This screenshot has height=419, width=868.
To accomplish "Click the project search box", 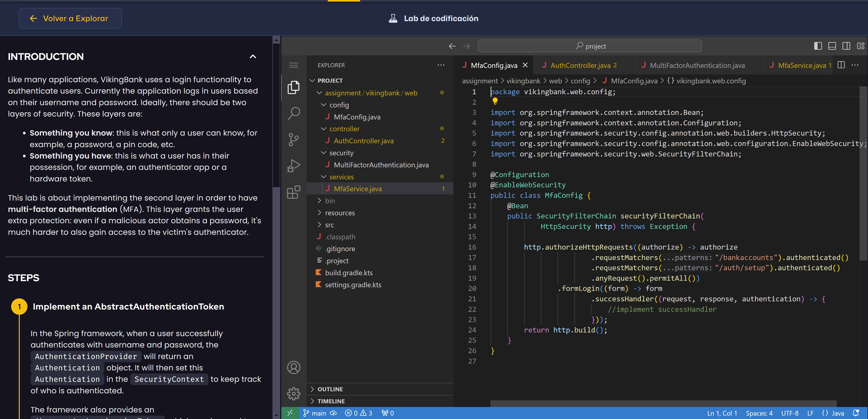I will pos(590,46).
